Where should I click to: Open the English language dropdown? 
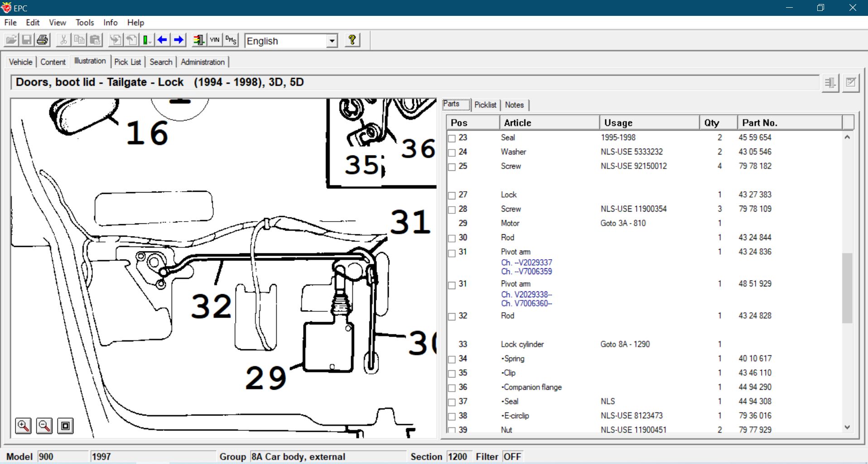332,41
